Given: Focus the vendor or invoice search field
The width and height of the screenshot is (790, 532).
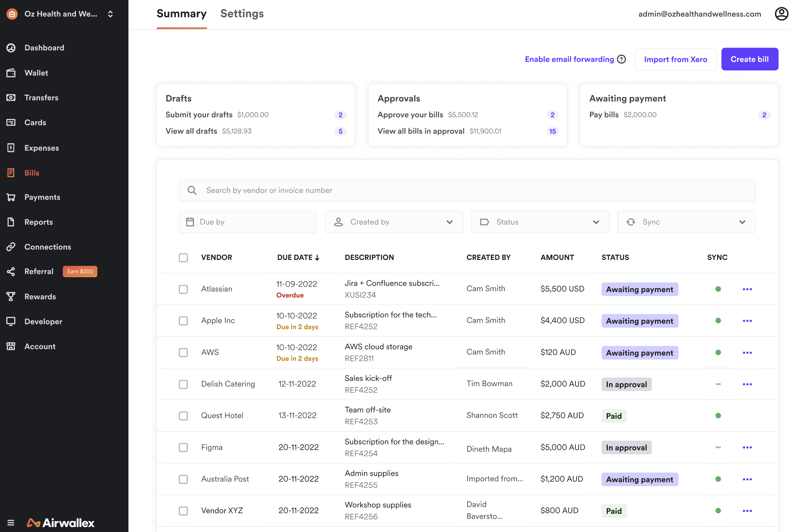Looking at the screenshot, I should [x=467, y=190].
